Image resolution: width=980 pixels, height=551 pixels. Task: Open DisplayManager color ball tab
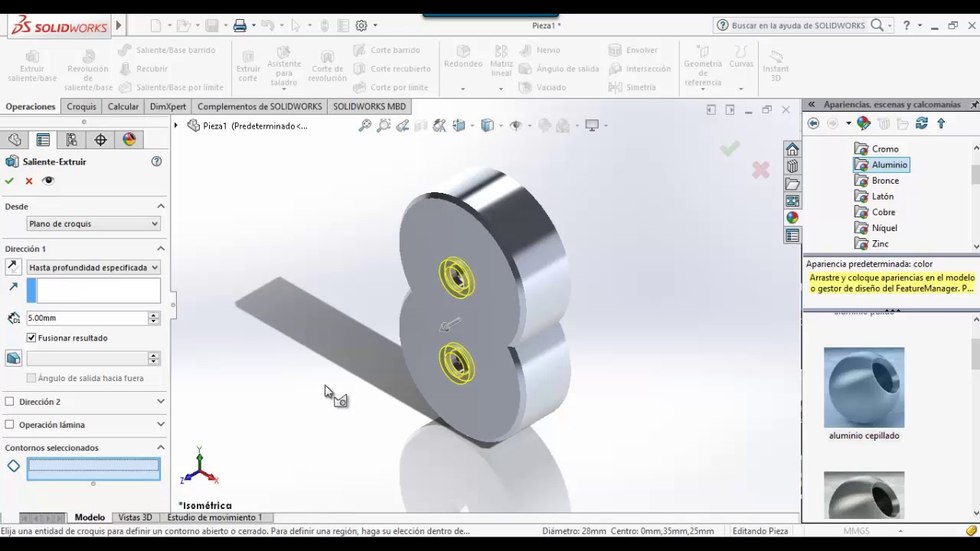pyautogui.click(x=129, y=139)
